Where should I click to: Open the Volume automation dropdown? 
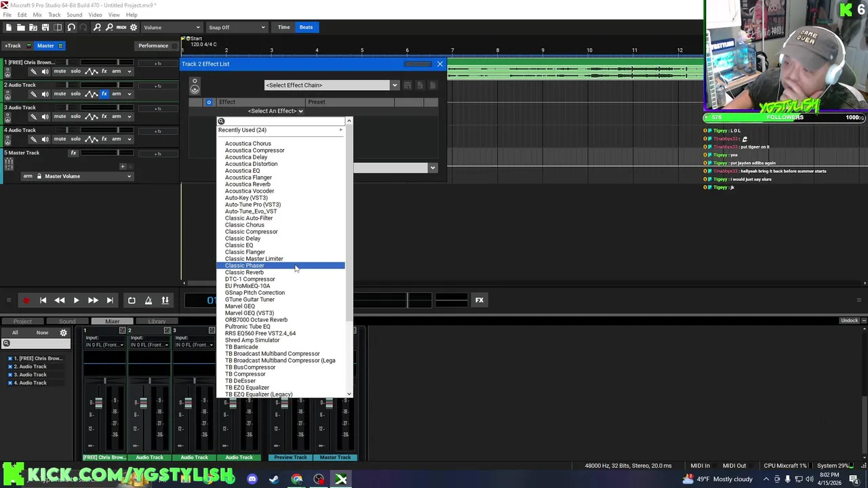click(x=172, y=28)
